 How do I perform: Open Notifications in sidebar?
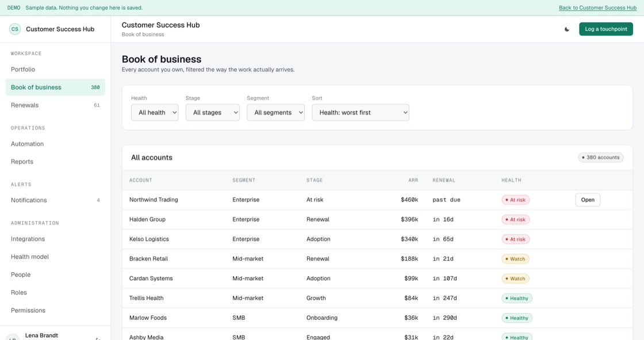tap(55, 200)
